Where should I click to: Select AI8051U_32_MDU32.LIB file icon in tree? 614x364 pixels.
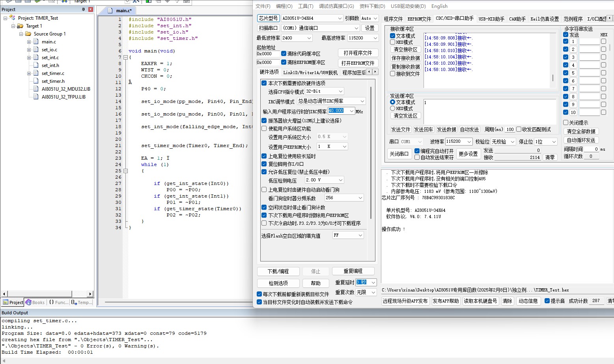coord(36,89)
